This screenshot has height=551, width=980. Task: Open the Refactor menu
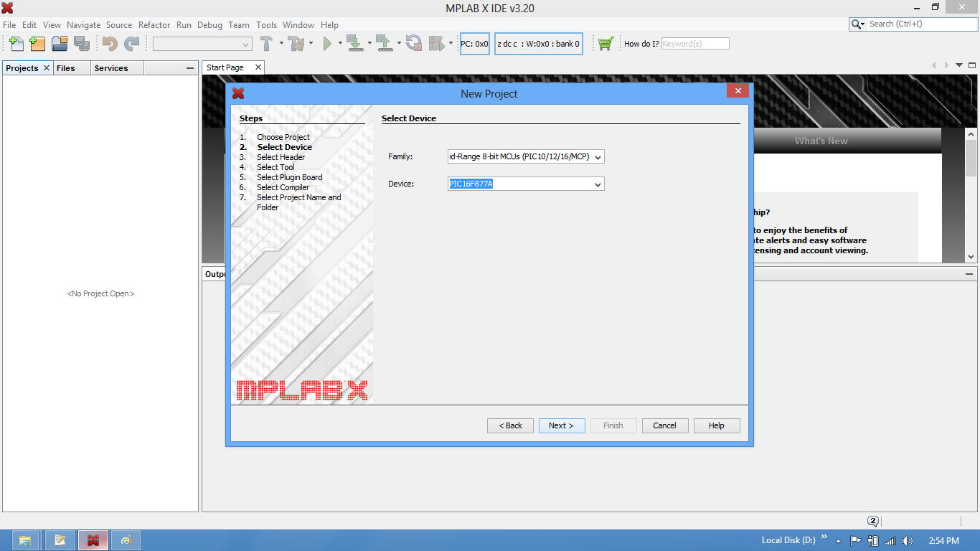pyautogui.click(x=154, y=25)
